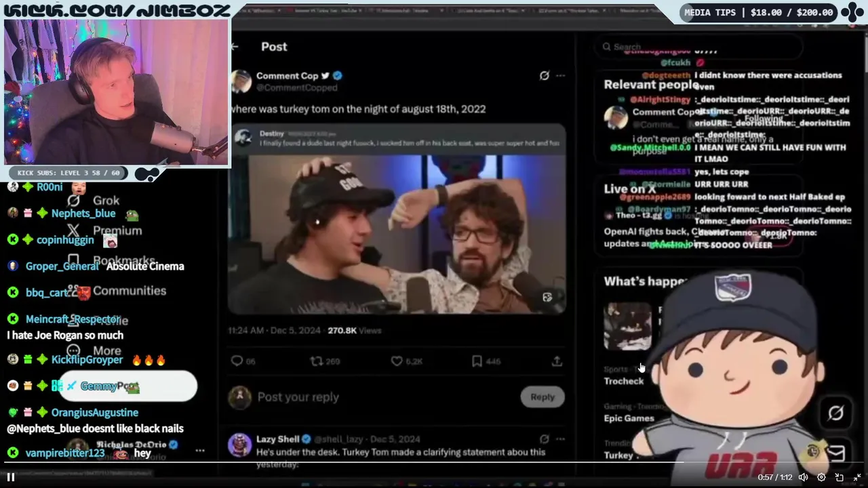Viewport: 868px width, 488px height.
Task: Open chat user Groper_General
Action: pyautogui.click(x=62, y=266)
